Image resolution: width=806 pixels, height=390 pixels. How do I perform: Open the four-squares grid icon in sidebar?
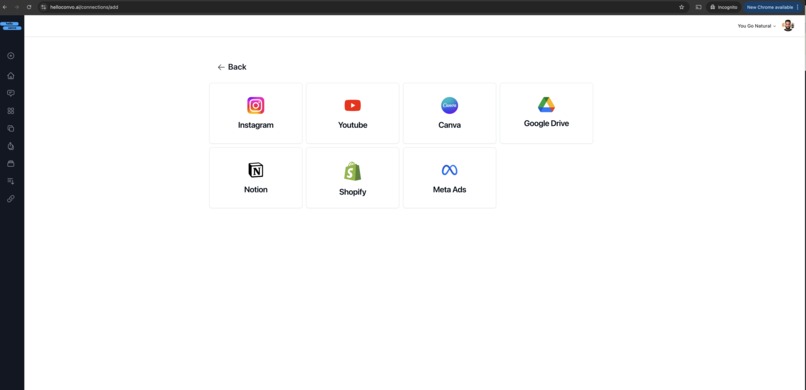11,110
